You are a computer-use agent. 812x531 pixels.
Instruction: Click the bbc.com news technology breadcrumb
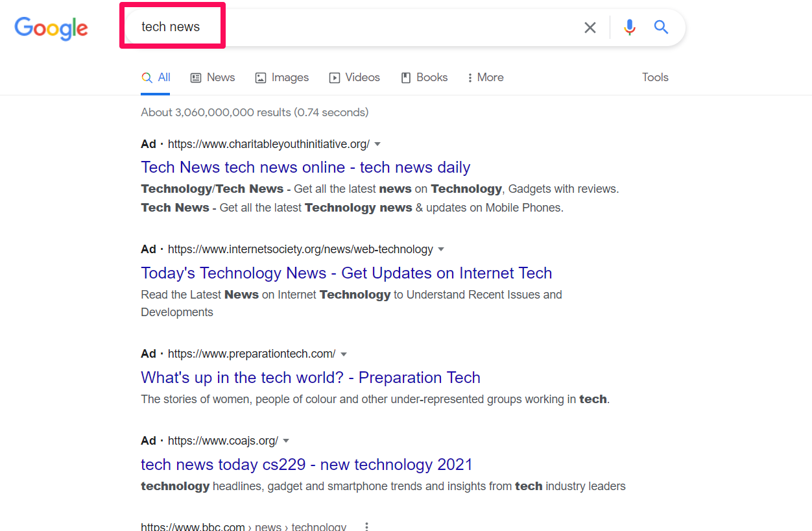pyautogui.click(x=243, y=526)
